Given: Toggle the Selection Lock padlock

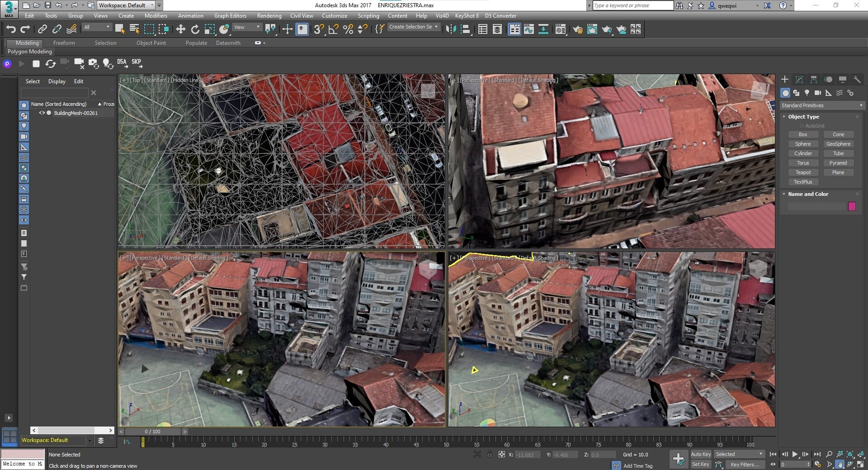Looking at the screenshot, I should pos(489,455).
